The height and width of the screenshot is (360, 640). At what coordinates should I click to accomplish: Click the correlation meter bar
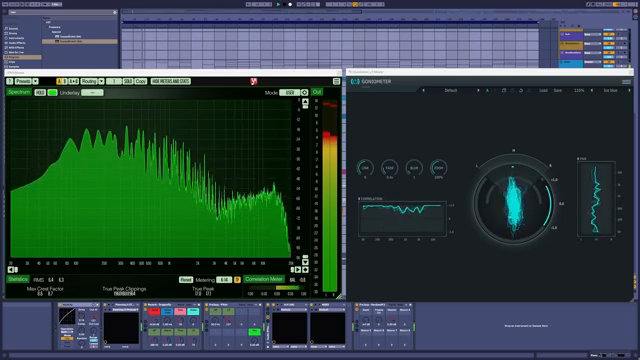click(x=276, y=288)
